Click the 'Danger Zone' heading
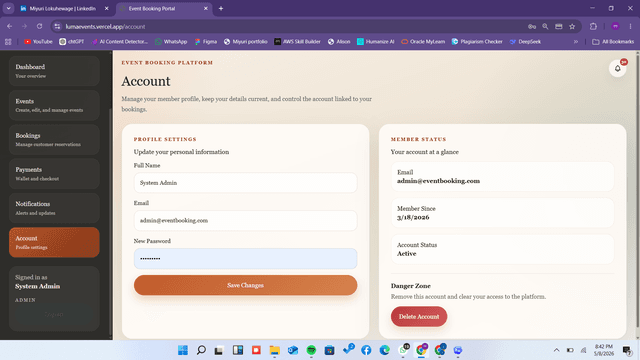This screenshot has height=360, width=640. tap(411, 286)
